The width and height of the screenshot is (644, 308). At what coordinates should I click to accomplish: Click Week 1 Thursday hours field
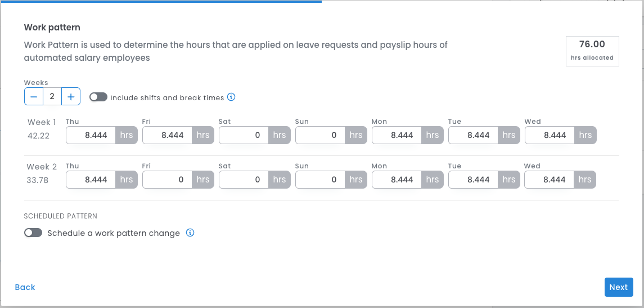coord(91,135)
